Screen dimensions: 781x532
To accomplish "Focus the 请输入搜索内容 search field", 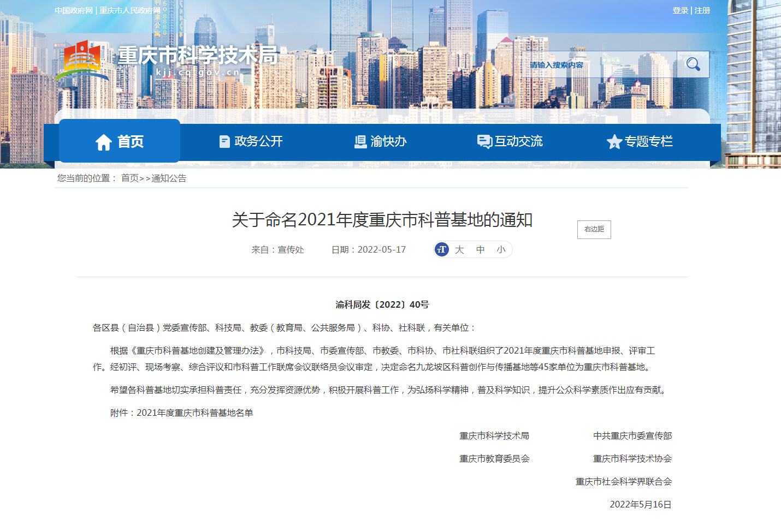I will [598, 64].
